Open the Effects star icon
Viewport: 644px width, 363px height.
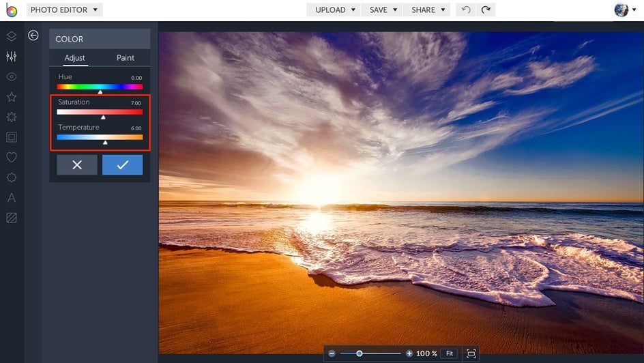pos(12,97)
